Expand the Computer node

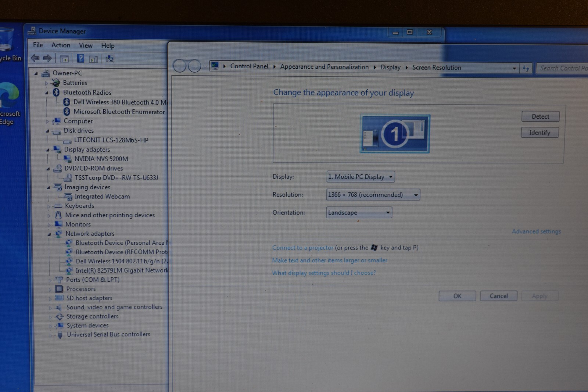pyautogui.click(x=47, y=122)
